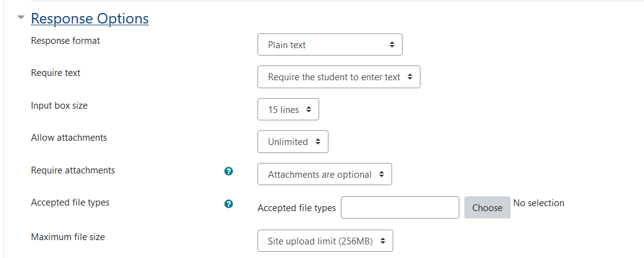This screenshot has height=258, width=644.
Task: Click the Maximum file size label
Action: tap(68, 237)
